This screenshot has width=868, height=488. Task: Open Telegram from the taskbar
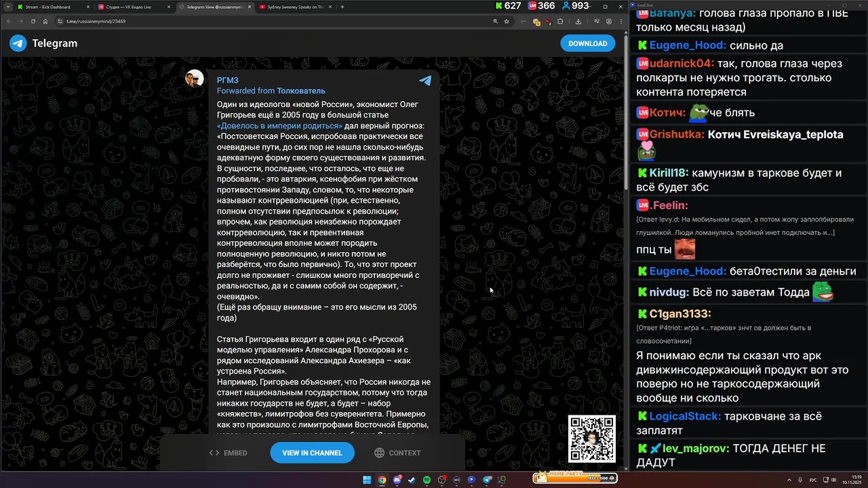tap(486, 480)
